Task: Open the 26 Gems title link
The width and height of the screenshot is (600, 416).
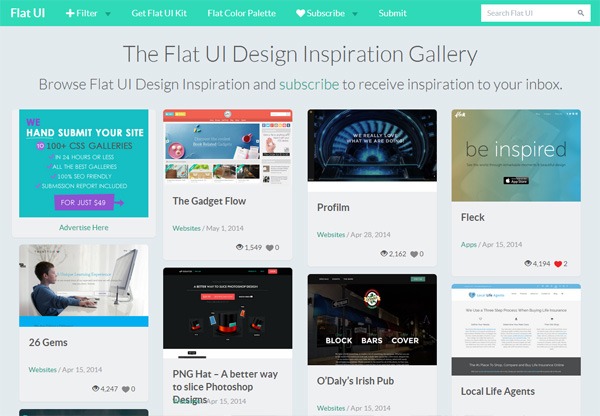Action: click(48, 343)
